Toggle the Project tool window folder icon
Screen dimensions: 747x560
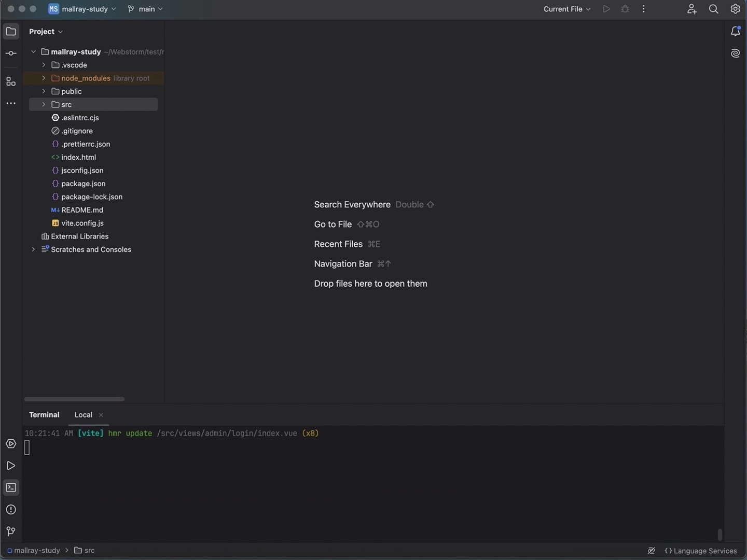coord(11,32)
